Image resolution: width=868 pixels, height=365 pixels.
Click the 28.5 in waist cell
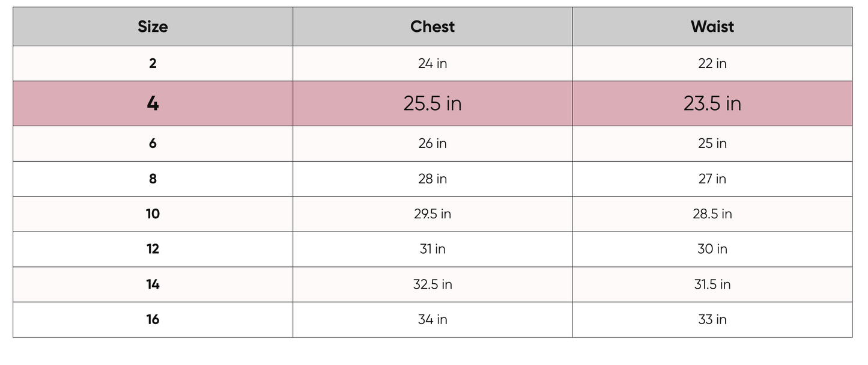pyautogui.click(x=712, y=213)
